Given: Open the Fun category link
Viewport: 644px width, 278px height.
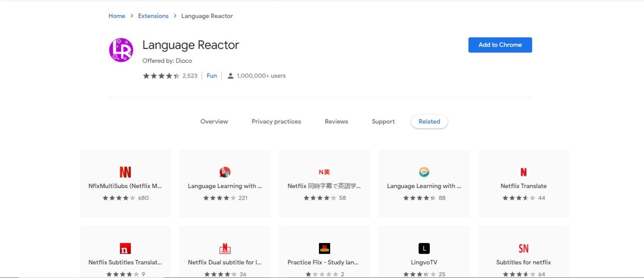Looking at the screenshot, I should [x=212, y=75].
